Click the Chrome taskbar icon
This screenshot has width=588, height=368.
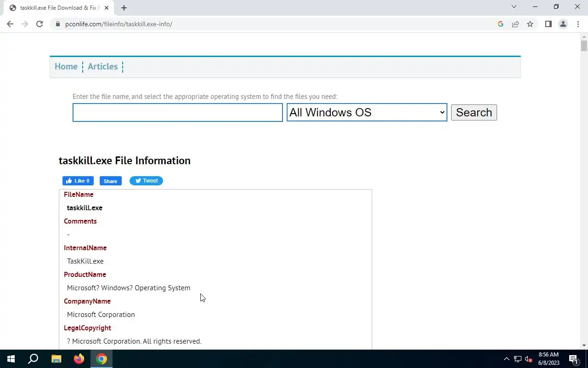[x=102, y=359]
